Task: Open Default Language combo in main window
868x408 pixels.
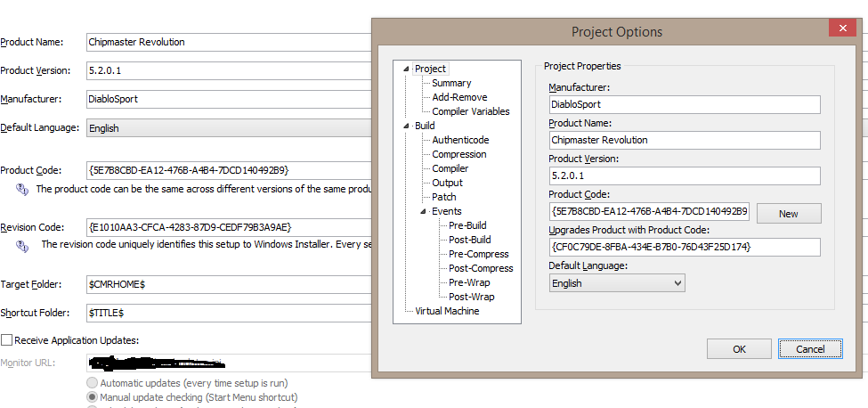Action: point(229,128)
